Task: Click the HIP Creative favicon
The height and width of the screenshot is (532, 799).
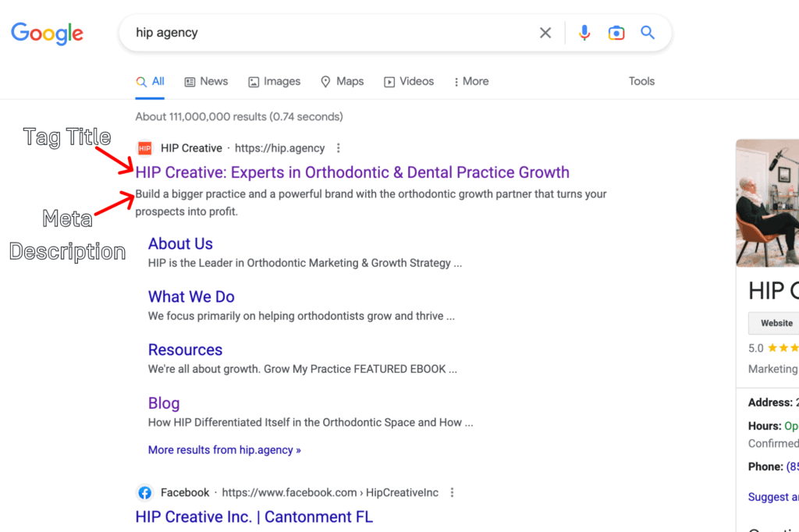Action: coord(144,148)
